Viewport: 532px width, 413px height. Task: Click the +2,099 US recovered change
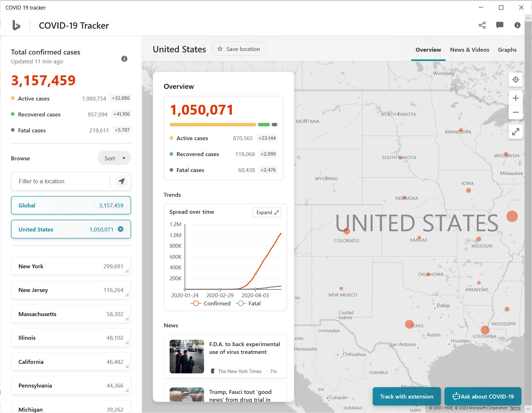point(268,154)
